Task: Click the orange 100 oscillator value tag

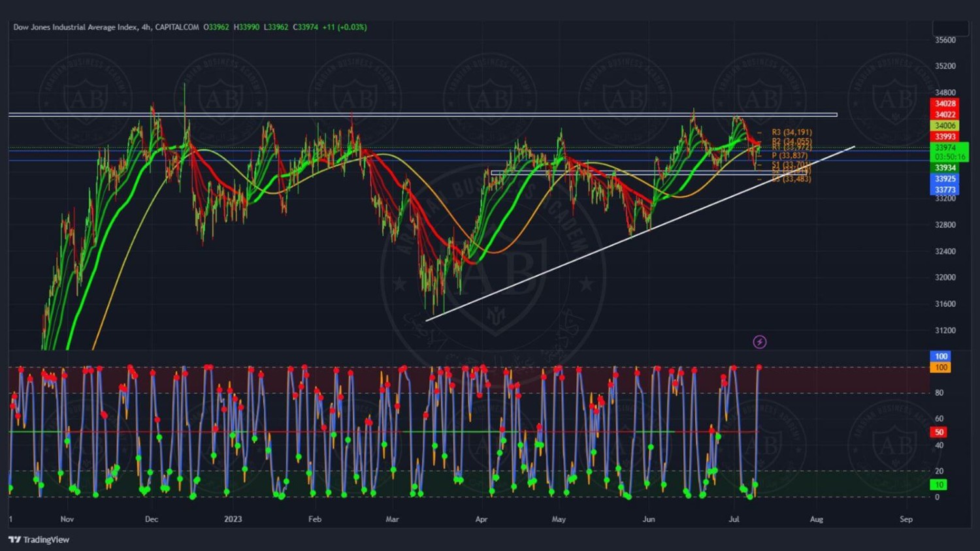Action: point(941,368)
